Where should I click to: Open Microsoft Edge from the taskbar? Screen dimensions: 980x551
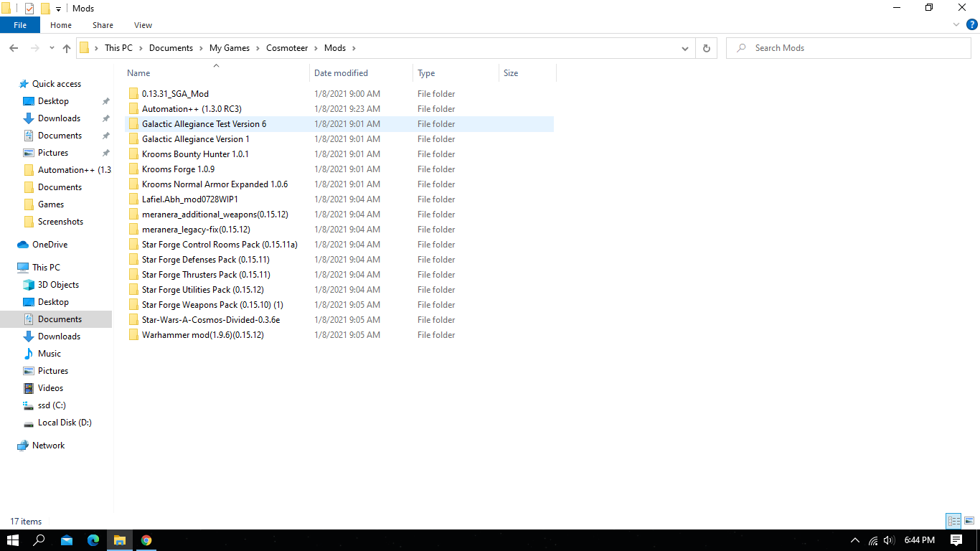coord(93,540)
